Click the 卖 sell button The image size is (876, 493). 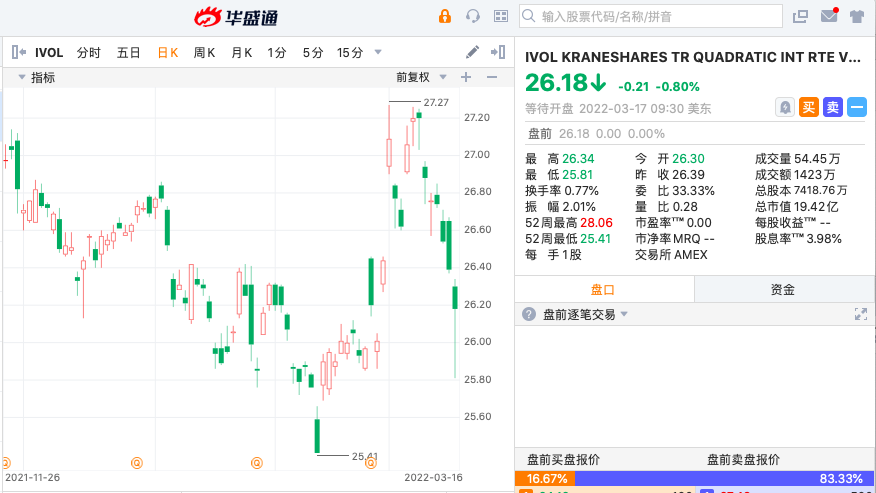click(x=832, y=107)
